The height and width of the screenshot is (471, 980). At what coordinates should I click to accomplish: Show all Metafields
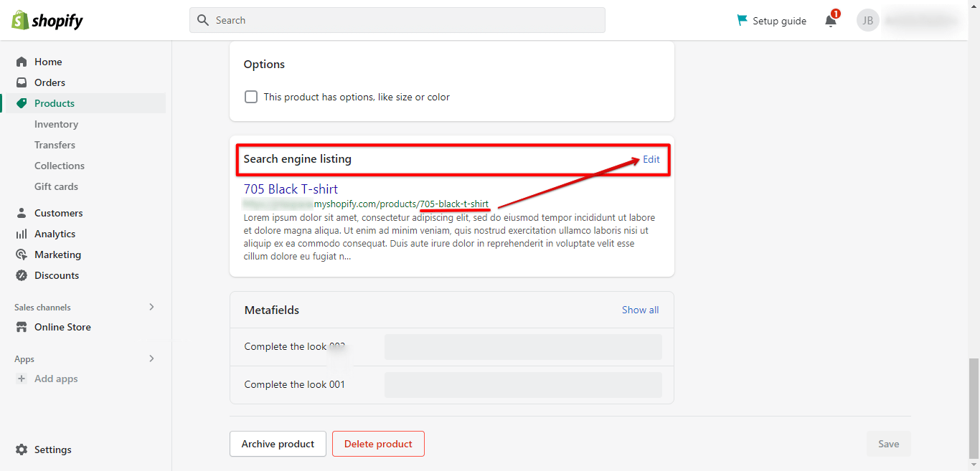[x=640, y=309]
